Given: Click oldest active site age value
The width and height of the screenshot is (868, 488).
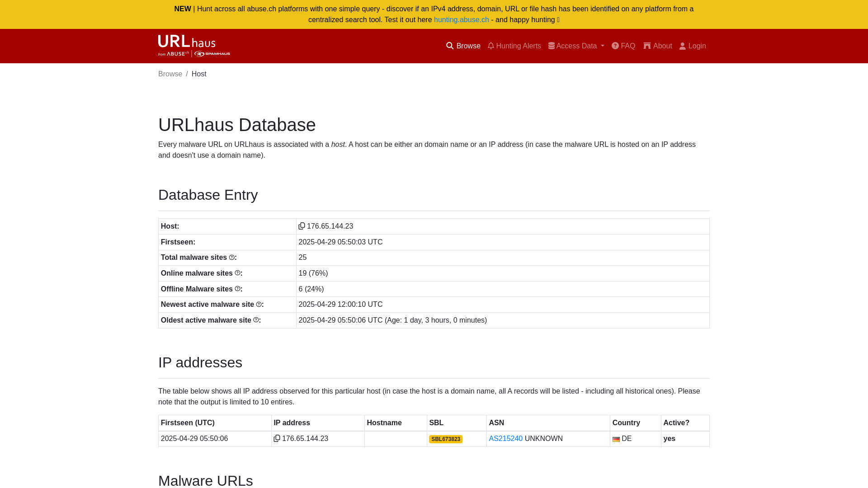Looking at the screenshot, I should [436, 320].
